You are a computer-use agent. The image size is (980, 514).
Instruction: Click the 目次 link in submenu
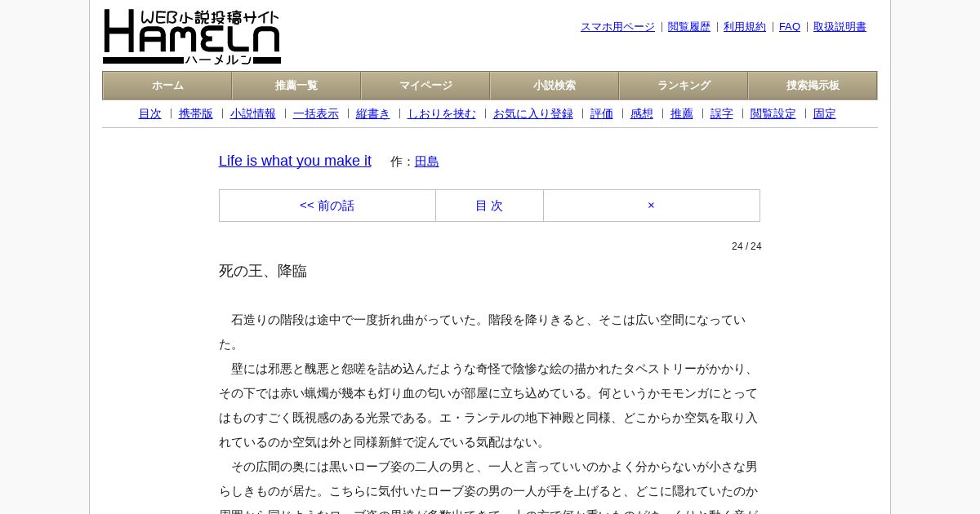[150, 114]
